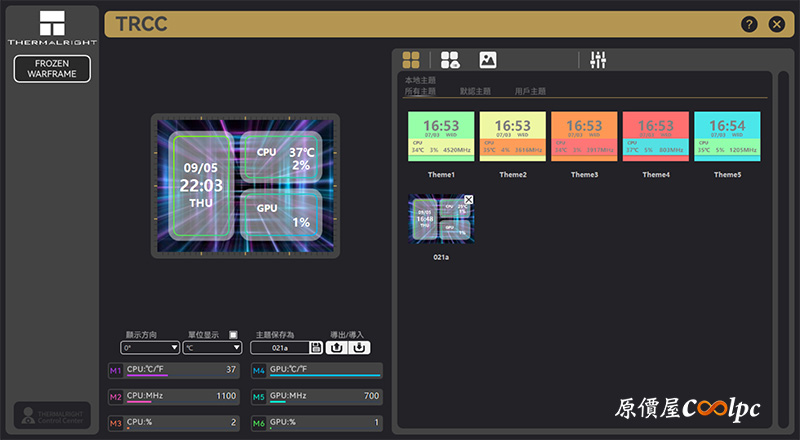This screenshot has width=800, height=440.
Task: Click the CPU widget in the preview
Action: [281, 158]
